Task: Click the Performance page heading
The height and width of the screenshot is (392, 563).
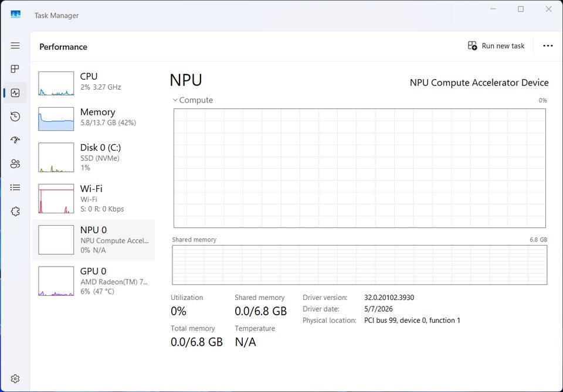Action: coord(63,47)
